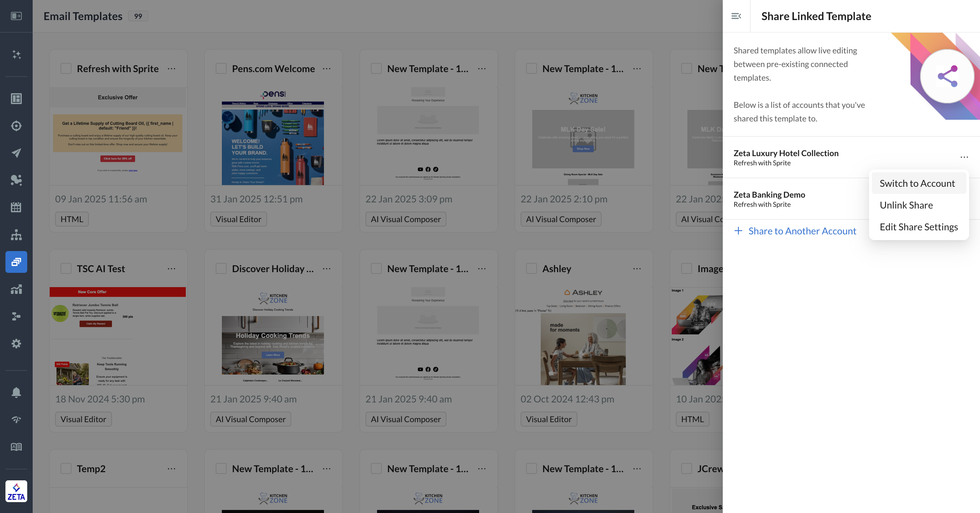
Task: Open more options for Ashley template
Action: 637,269
